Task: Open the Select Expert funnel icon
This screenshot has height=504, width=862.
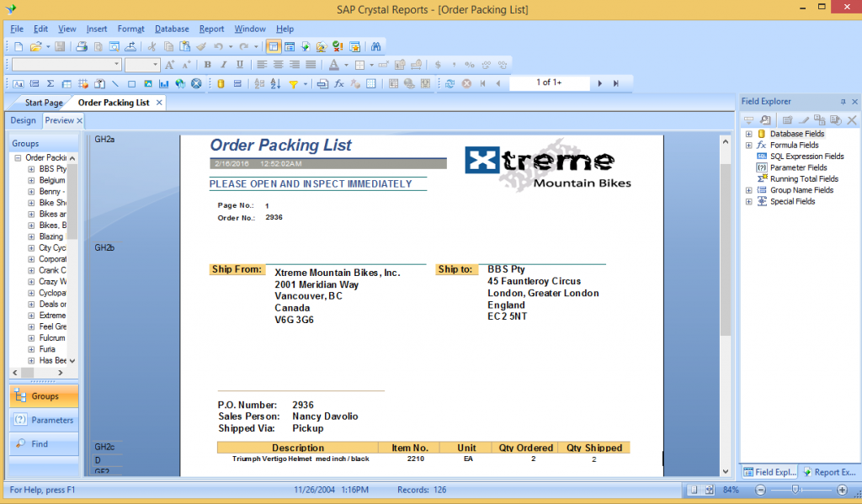Action: coord(294,83)
